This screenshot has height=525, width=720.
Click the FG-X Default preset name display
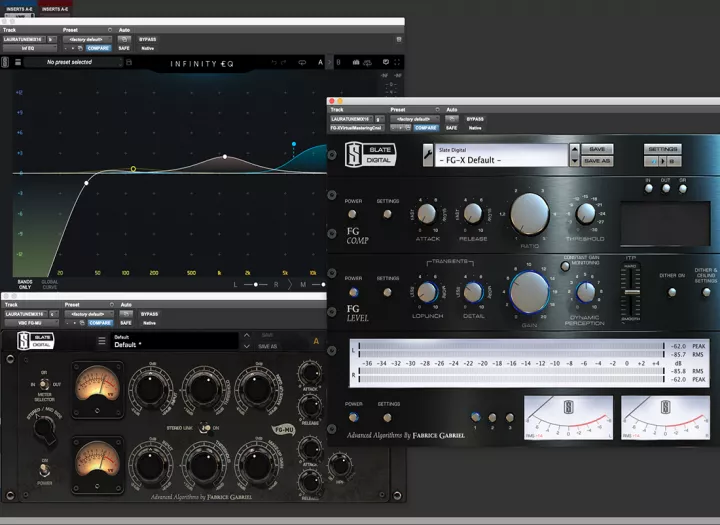point(501,156)
